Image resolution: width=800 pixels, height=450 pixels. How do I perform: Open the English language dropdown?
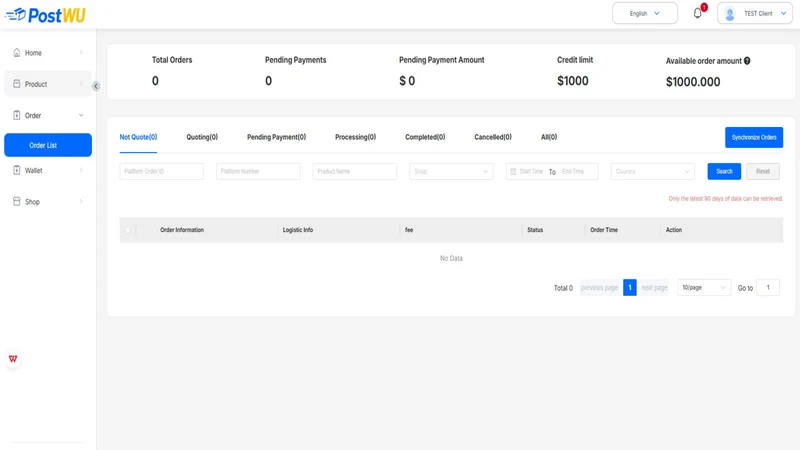(645, 13)
